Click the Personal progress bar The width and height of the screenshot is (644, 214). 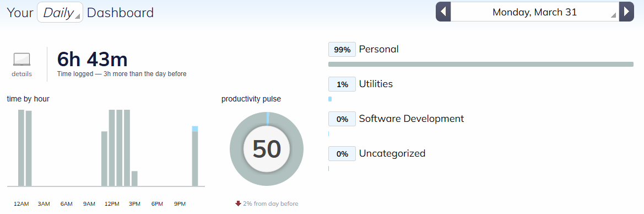tap(481, 64)
